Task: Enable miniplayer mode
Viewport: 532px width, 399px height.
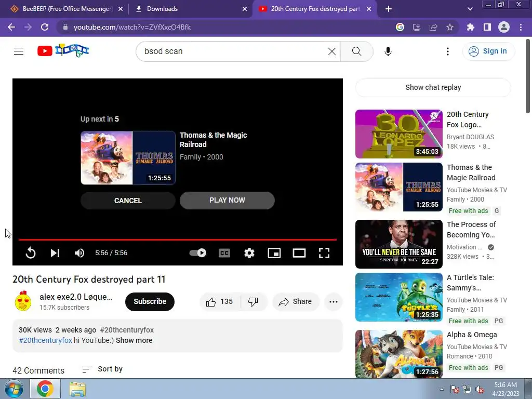Action: point(274,253)
